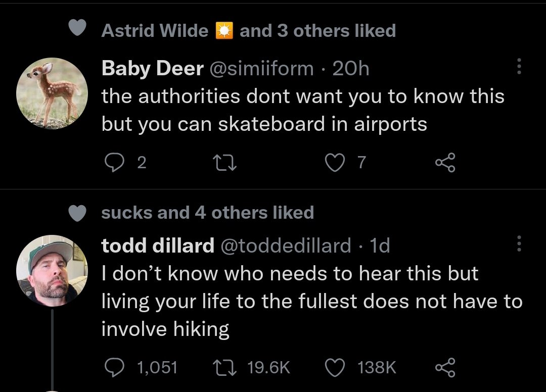546x392 pixels.
Task: Open Baby Deer display name
Action: (153, 68)
